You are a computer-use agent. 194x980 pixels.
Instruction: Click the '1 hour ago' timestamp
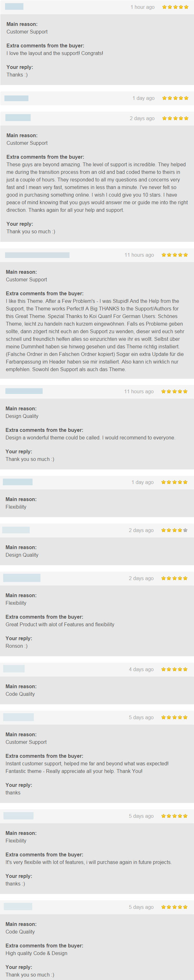pyautogui.click(x=142, y=7)
